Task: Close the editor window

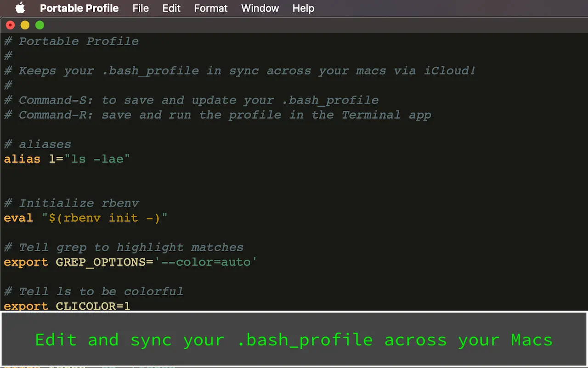Action: (x=10, y=25)
